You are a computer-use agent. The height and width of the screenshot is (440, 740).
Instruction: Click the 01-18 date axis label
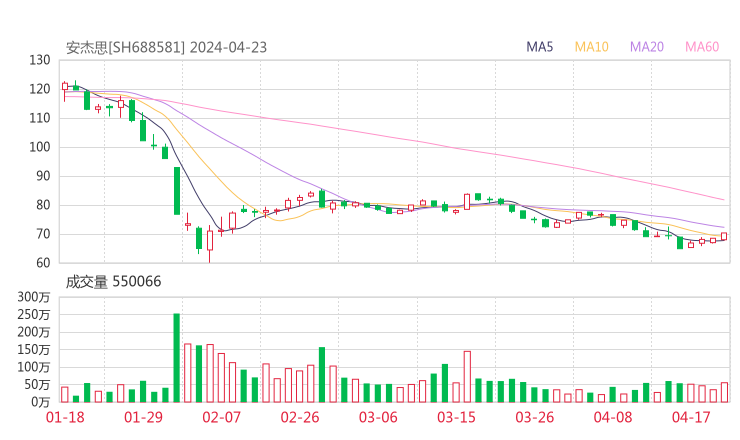coord(65,417)
